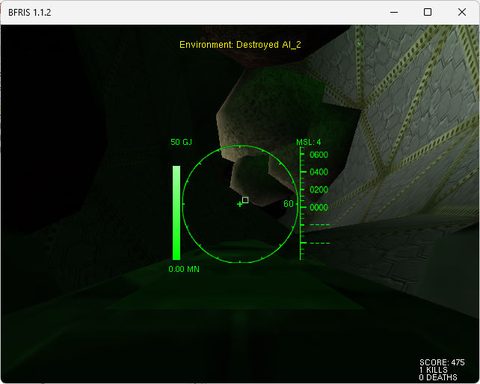The width and height of the screenshot is (480, 384).
Task: Click the '50 GJ' energy readout
Action: click(x=181, y=142)
